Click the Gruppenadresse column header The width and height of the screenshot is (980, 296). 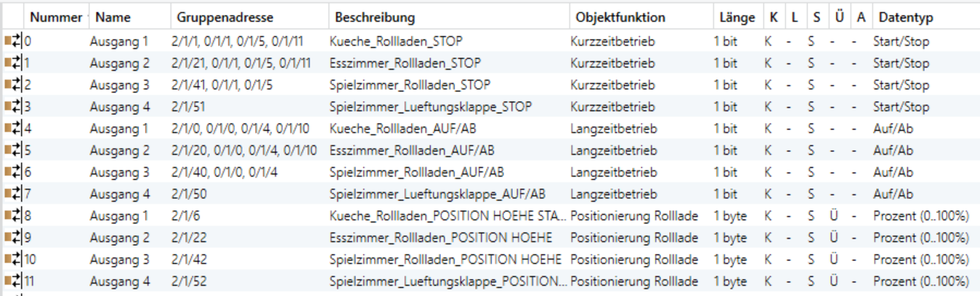point(212,17)
